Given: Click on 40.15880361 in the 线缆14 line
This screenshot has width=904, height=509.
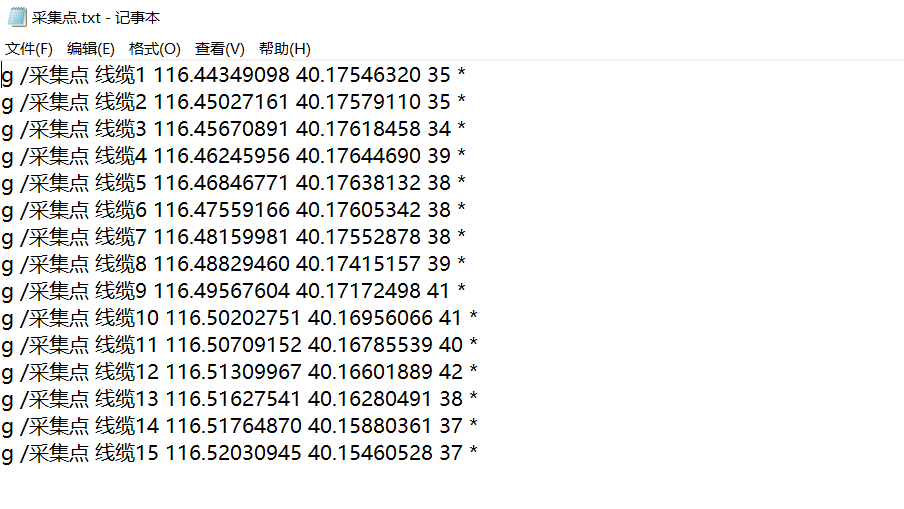Looking at the screenshot, I should click(371, 426).
